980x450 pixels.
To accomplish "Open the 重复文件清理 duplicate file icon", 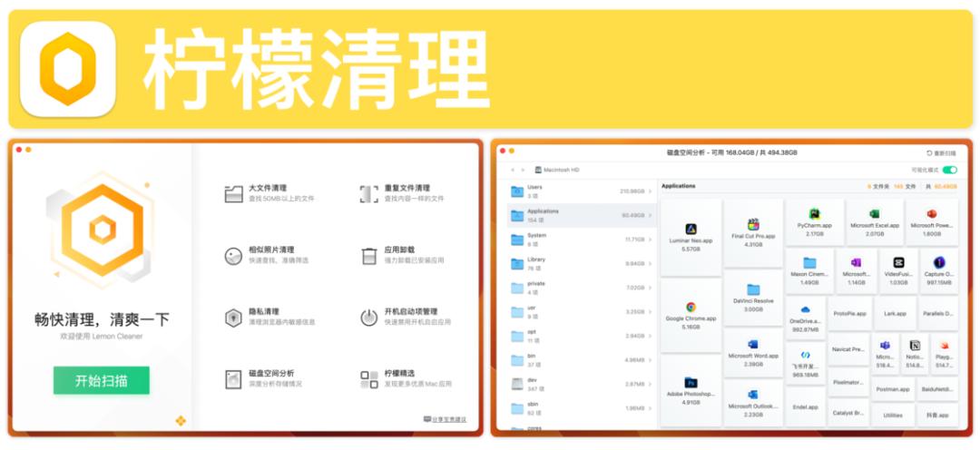I will [x=368, y=194].
